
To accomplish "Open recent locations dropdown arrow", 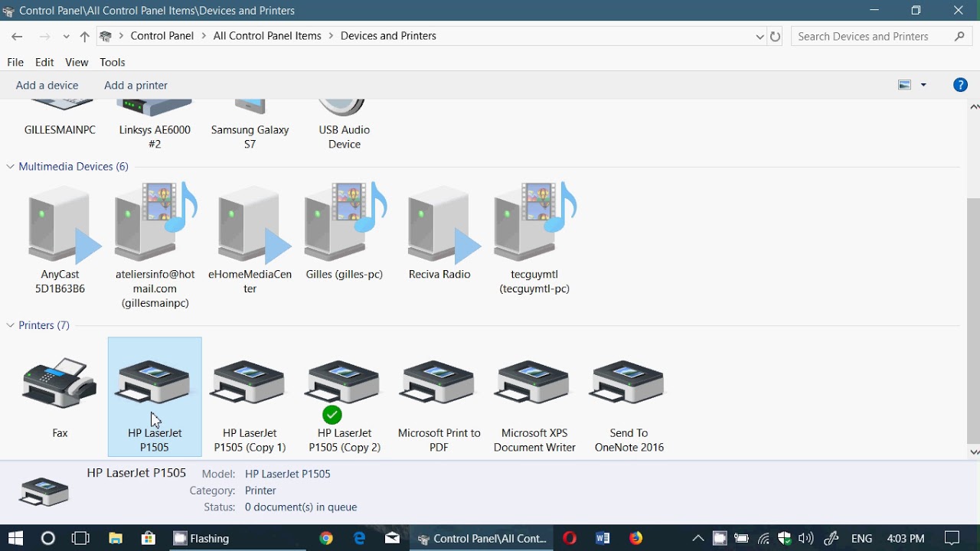I will (x=67, y=36).
